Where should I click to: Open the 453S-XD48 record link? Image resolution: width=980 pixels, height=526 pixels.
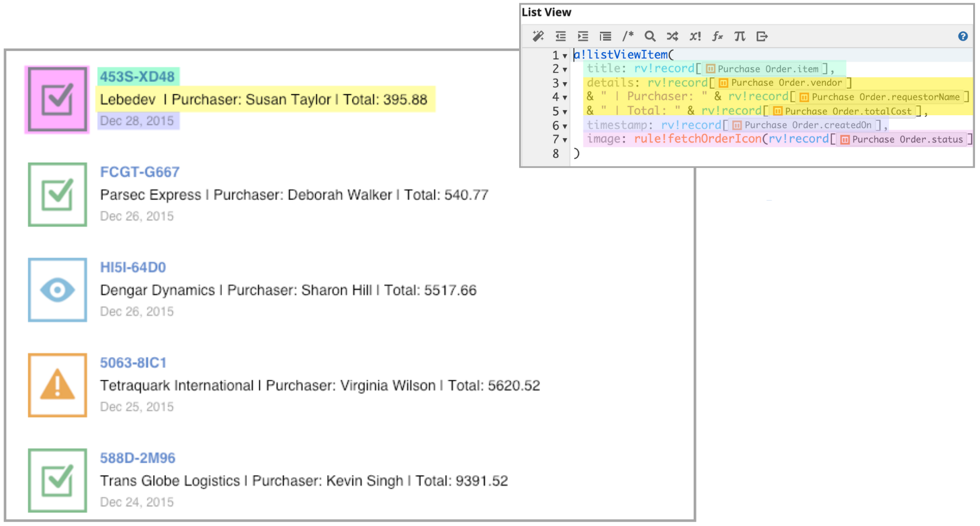(x=137, y=76)
